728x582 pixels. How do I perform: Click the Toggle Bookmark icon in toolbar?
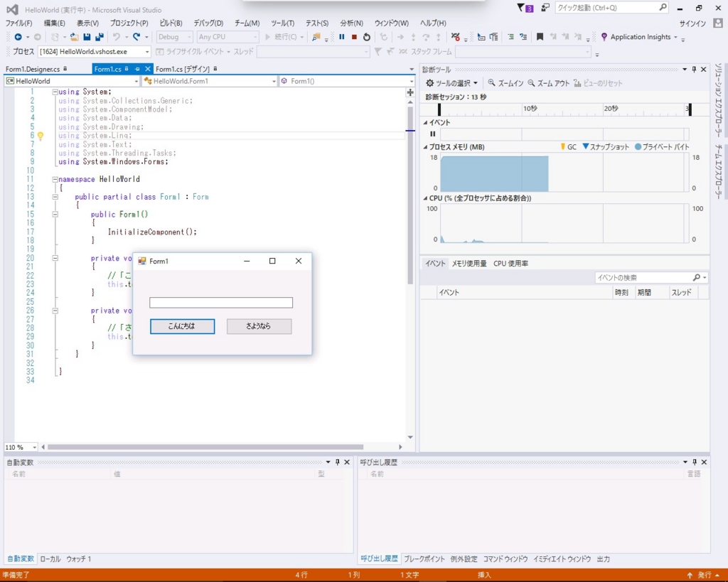coord(540,37)
